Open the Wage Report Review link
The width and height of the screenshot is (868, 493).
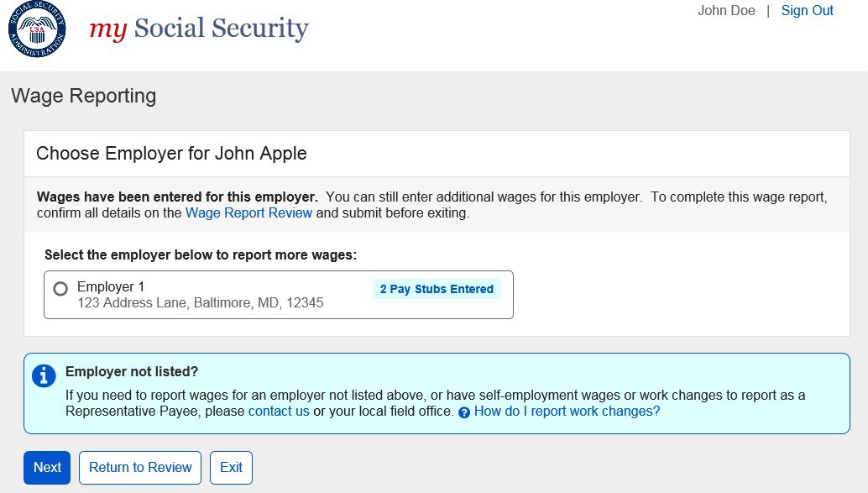(x=248, y=213)
